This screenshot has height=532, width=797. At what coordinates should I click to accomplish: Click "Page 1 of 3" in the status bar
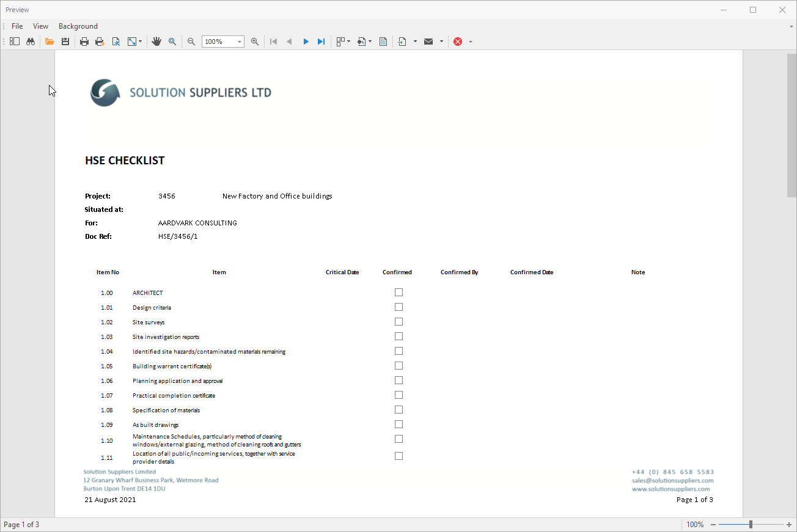coord(21,525)
